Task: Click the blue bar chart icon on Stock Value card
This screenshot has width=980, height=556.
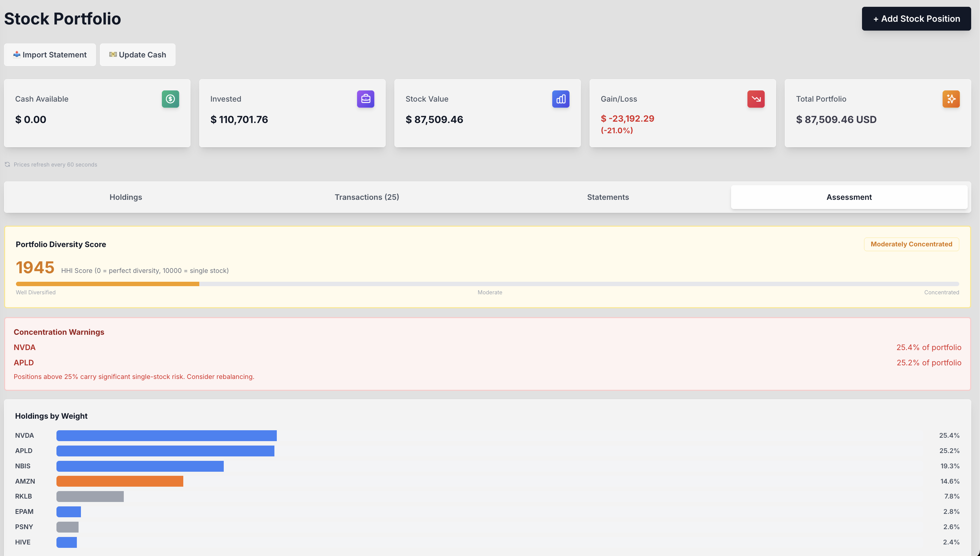Action: (x=561, y=99)
